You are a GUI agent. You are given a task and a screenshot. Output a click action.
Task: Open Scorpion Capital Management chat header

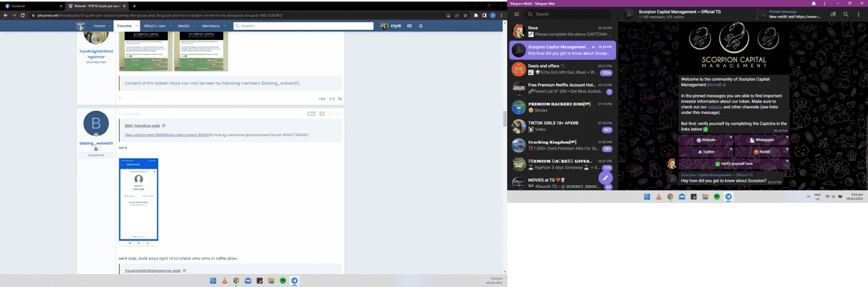(x=679, y=14)
